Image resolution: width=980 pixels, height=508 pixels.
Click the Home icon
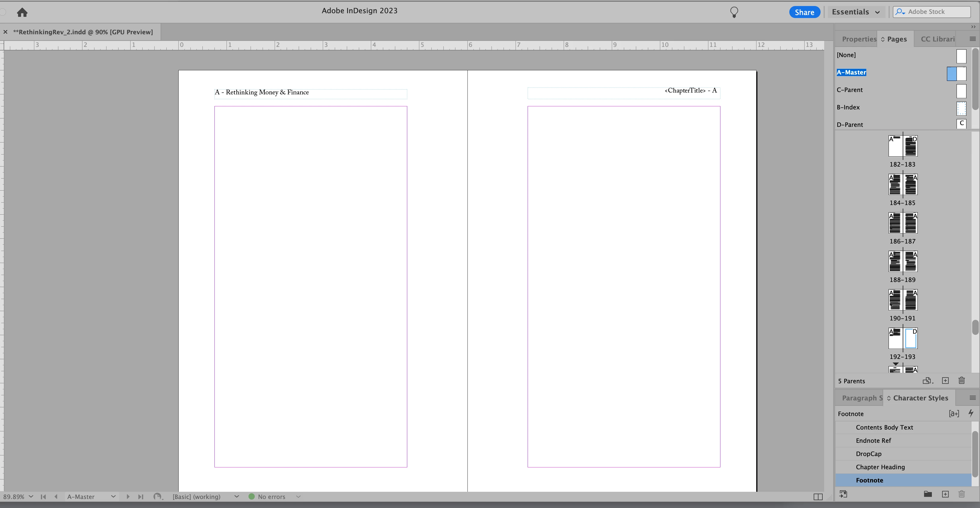[22, 13]
